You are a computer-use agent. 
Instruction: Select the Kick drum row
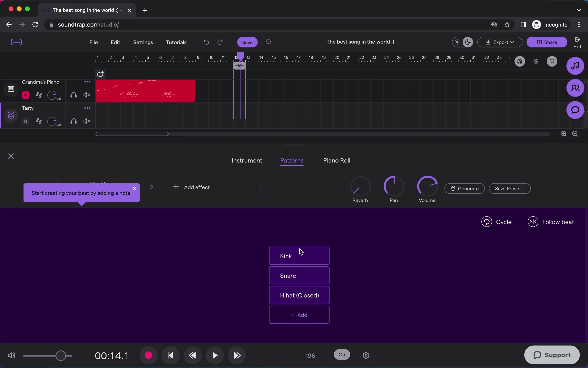[299, 256]
